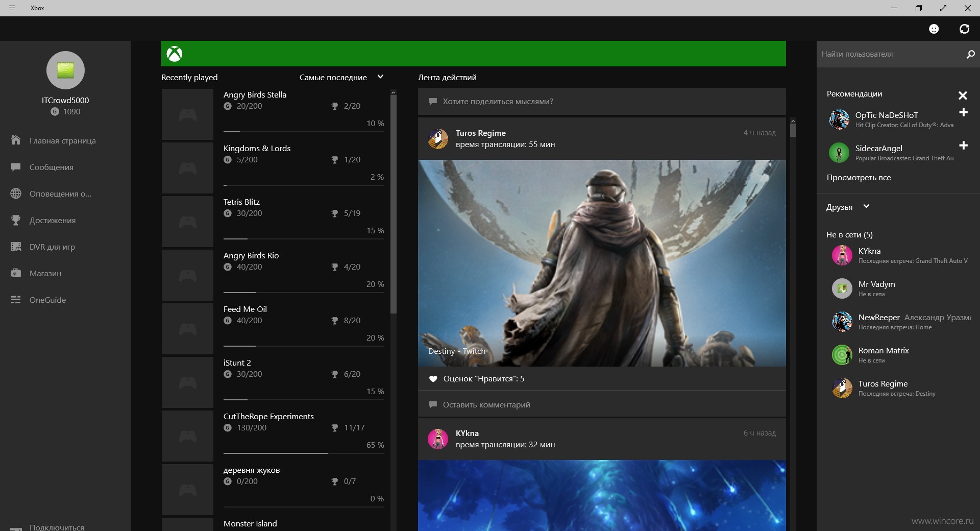Open Roman Matrix avatar in friends list
Viewport: 980px width, 531px height.
pyautogui.click(x=842, y=355)
